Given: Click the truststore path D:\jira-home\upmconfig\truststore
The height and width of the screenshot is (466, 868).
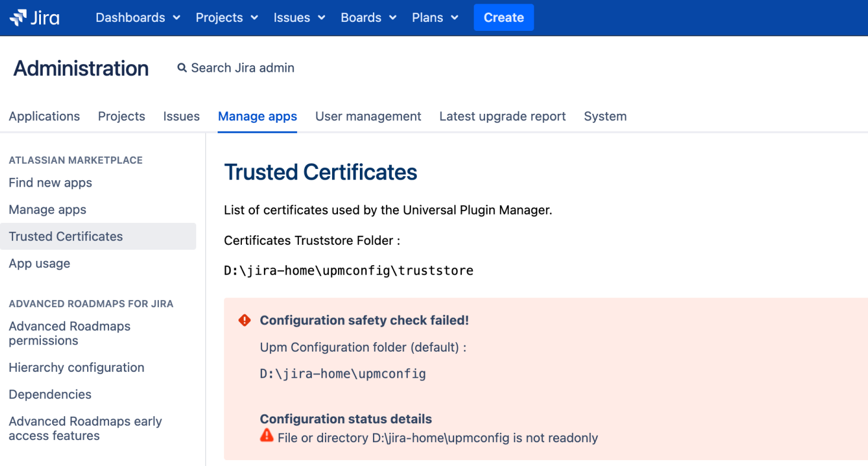Looking at the screenshot, I should coord(349,271).
